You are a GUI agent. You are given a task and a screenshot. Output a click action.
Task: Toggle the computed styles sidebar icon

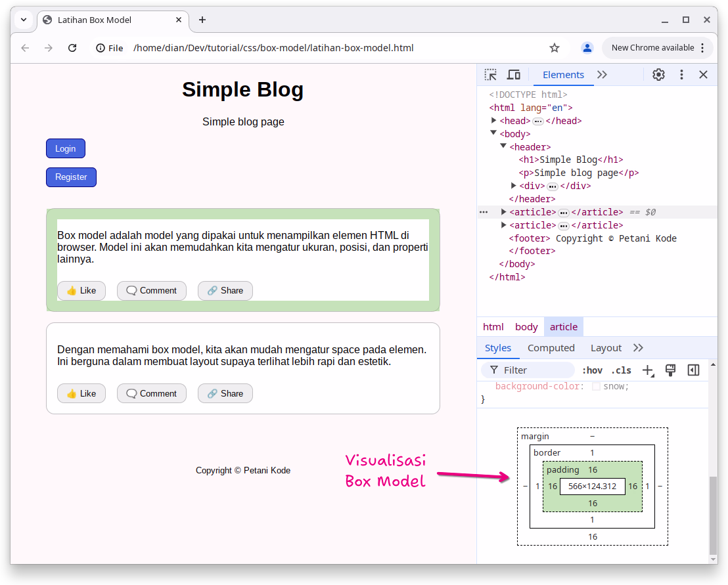pyautogui.click(x=693, y=370)
